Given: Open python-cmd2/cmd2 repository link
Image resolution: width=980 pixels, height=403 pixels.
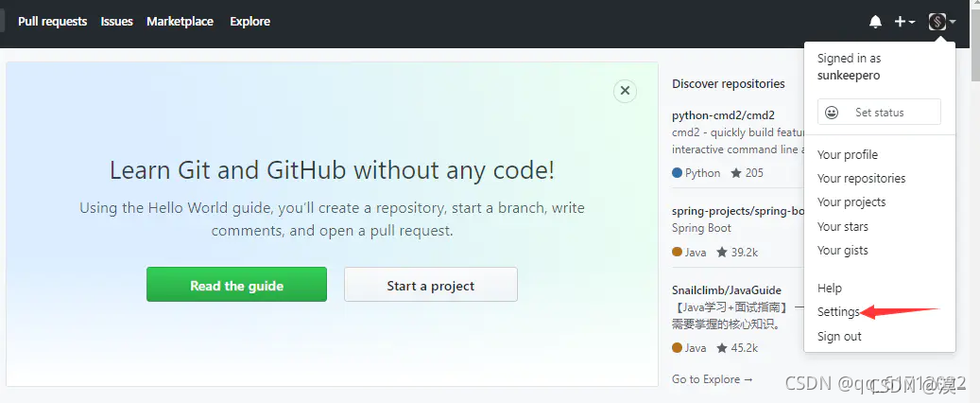Looking at the screenshot, I should click(x=723, y=115).
